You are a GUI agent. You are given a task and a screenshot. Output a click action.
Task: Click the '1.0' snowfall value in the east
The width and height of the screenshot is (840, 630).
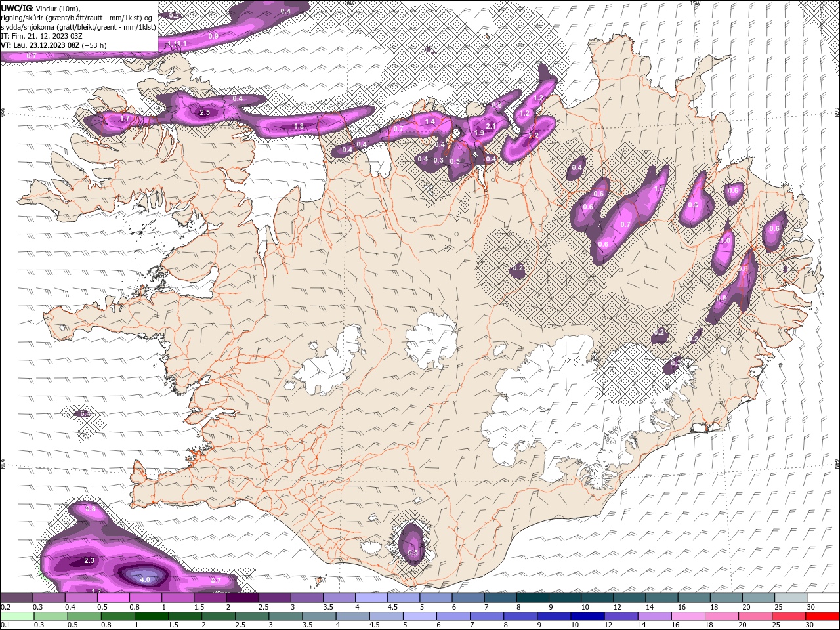(x=726, y=241)
